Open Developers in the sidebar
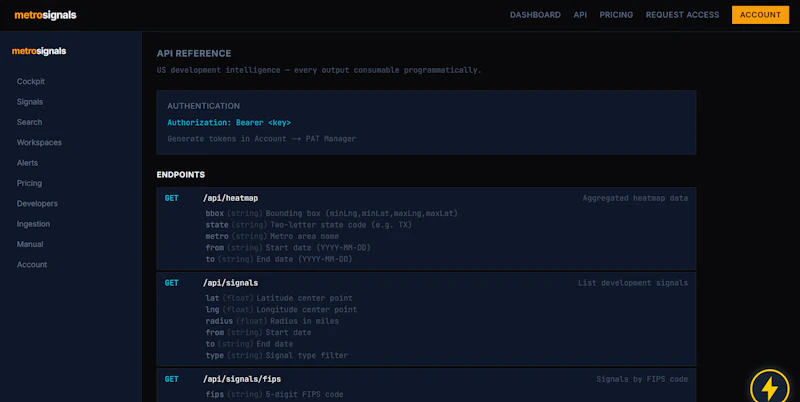Viewport: 800px width, 402px height. click(37, 204)
